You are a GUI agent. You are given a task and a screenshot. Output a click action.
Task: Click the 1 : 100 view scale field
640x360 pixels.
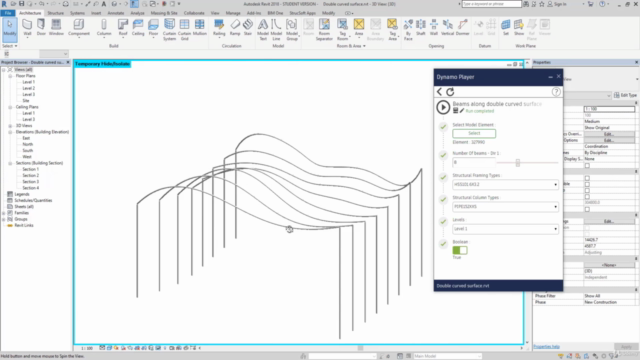609,109
